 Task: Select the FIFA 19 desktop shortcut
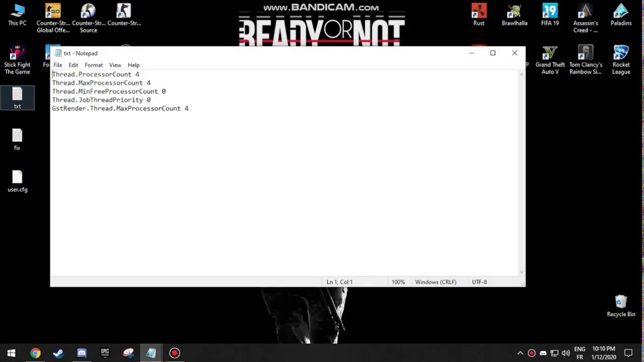(x=550, y=15)
